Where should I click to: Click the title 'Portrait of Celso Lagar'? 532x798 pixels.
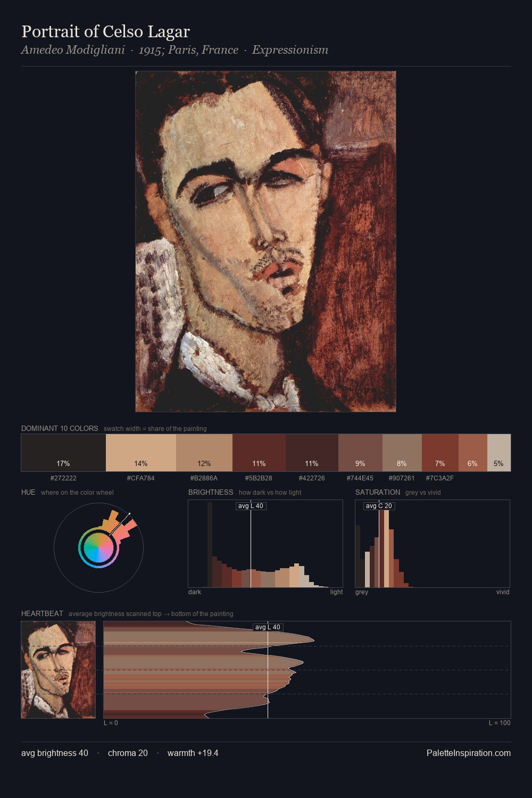(x=105, y=31)
